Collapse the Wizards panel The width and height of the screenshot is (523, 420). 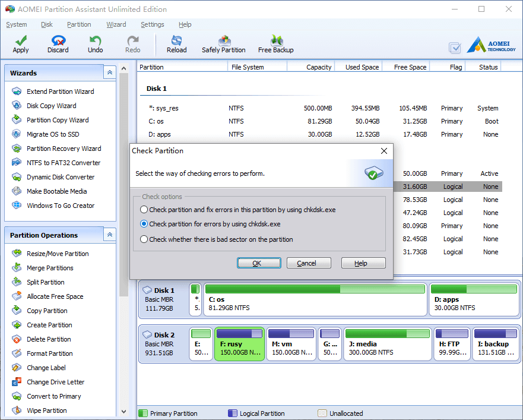110,72
